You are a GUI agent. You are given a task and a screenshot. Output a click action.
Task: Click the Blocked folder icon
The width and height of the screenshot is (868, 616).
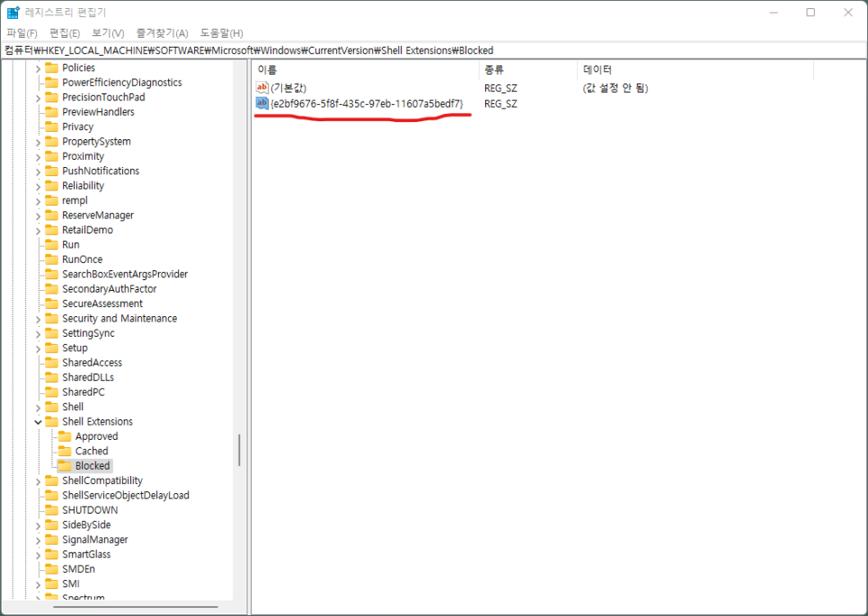(x=65, y=466)
